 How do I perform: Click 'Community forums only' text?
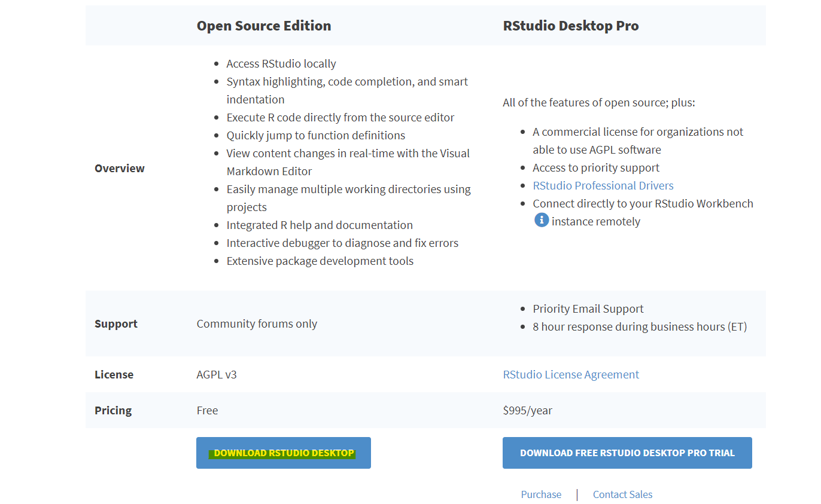point(257,323)
